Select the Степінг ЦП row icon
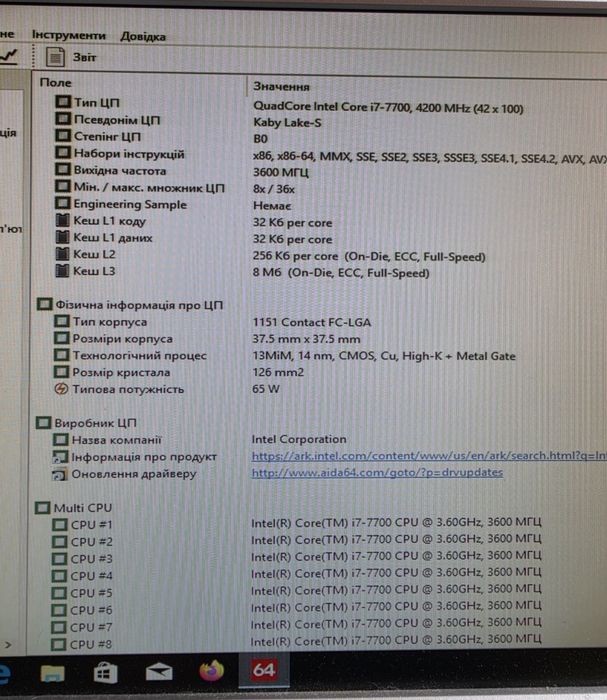The image size is (607, 700). click(63, 135)
